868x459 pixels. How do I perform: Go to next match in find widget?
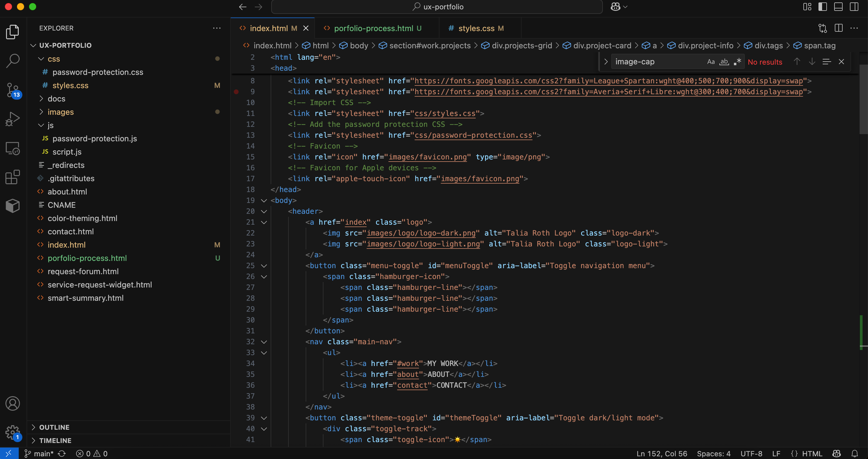[x=812, y=62]
